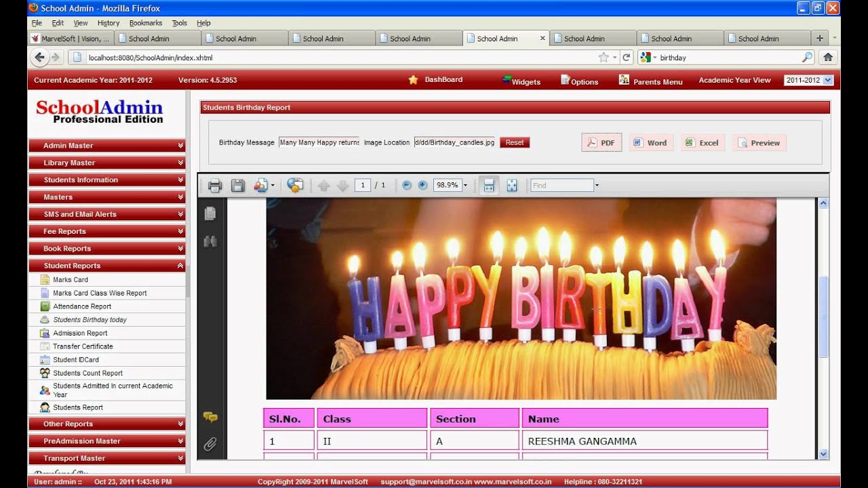This screenshot has width=868, height=488.
Task: Save a copy of the PDF
Action: 237,185
